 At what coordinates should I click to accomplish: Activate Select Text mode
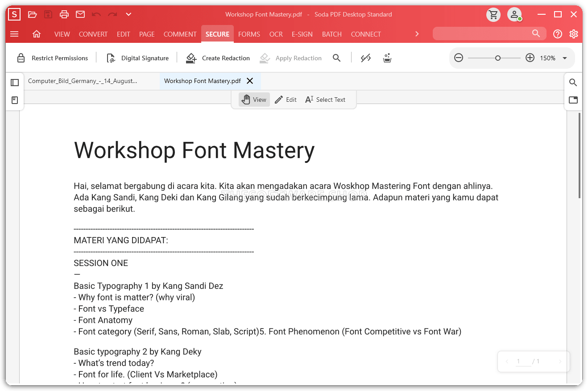click(325, 100)
